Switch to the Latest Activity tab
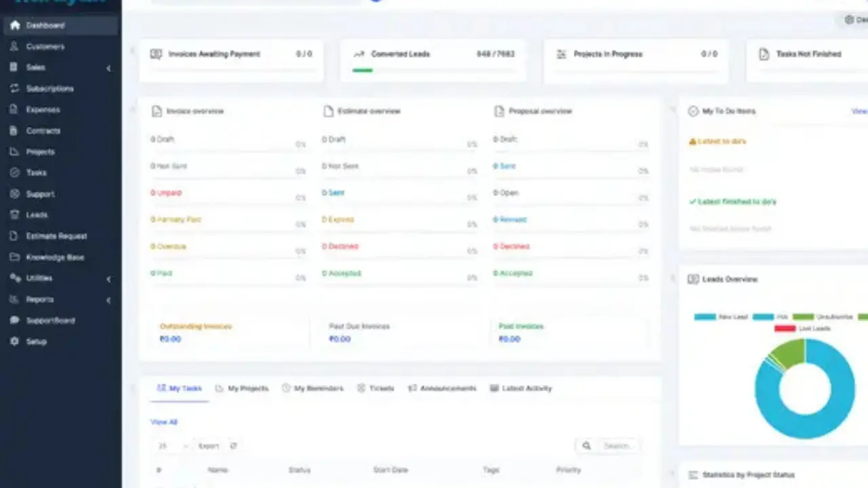The image size is (868, 488). tap(521, 388)
